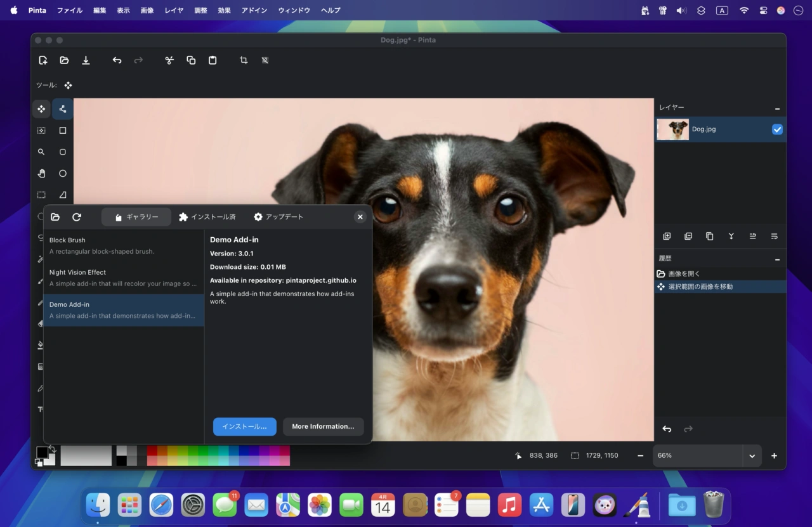Select the pan hand tool
812x527 pixels.
pos(41,174)
